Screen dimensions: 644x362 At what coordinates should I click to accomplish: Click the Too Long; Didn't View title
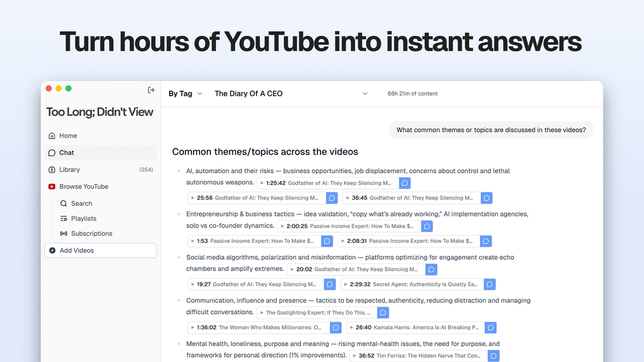tap(100, 112)
